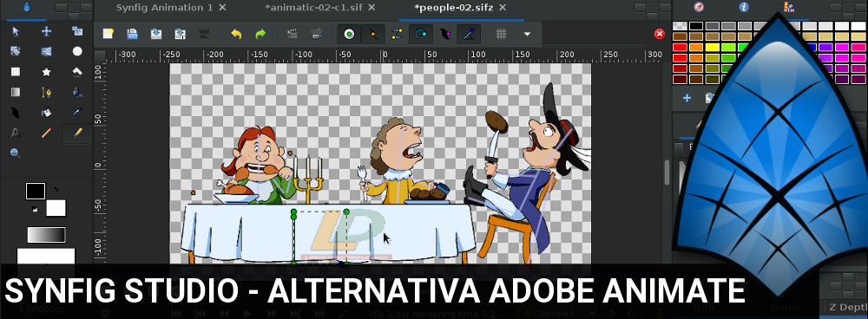Screen dimensions: 868x319
Task: Open the Info panel tab
Action: point(744,7)
